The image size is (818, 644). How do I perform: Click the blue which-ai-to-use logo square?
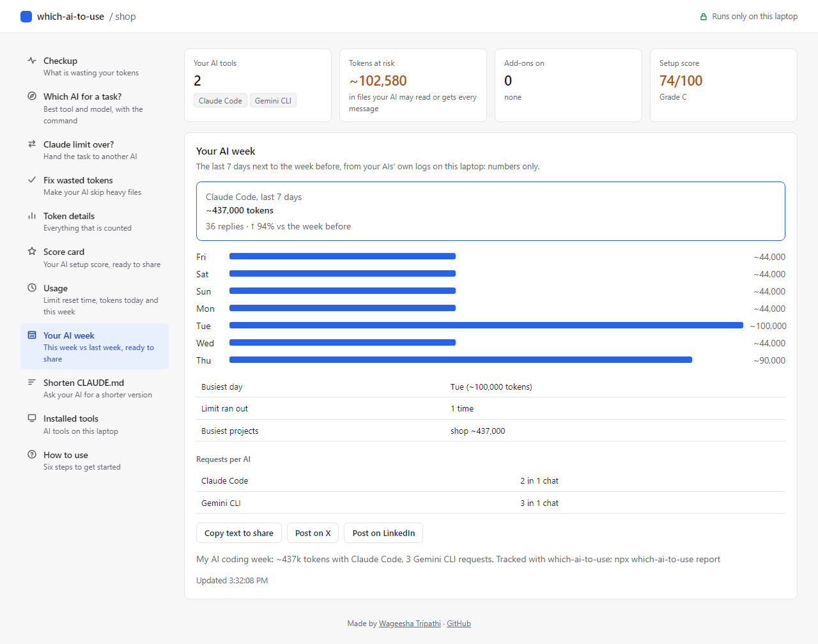[x=26, y=17]
